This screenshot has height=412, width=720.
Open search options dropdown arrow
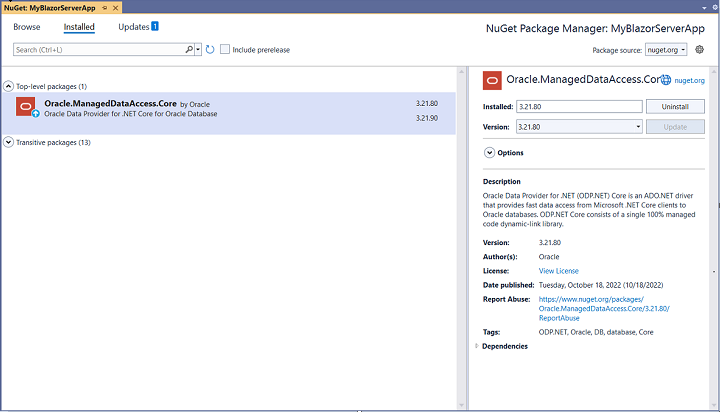click(x=198, y=49)
